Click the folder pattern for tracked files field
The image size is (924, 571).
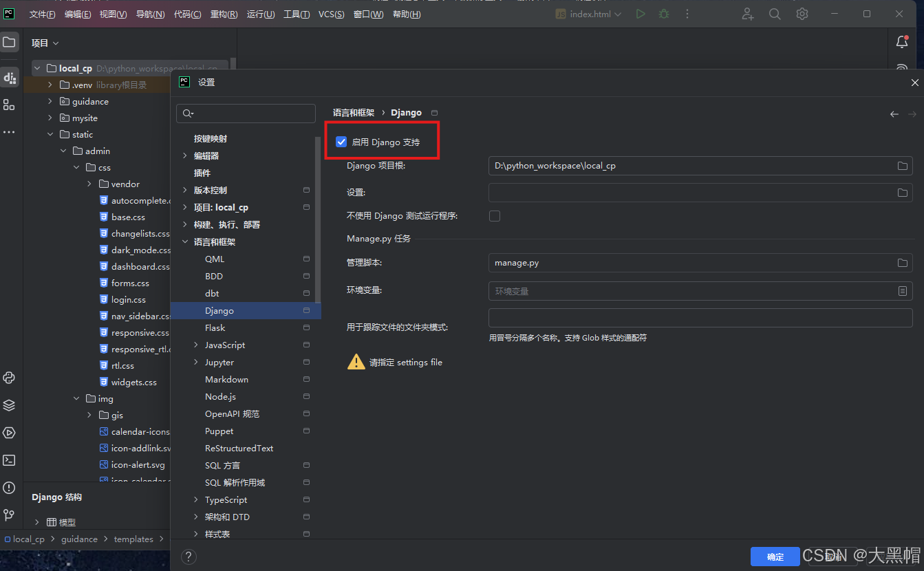pos(700,318)
